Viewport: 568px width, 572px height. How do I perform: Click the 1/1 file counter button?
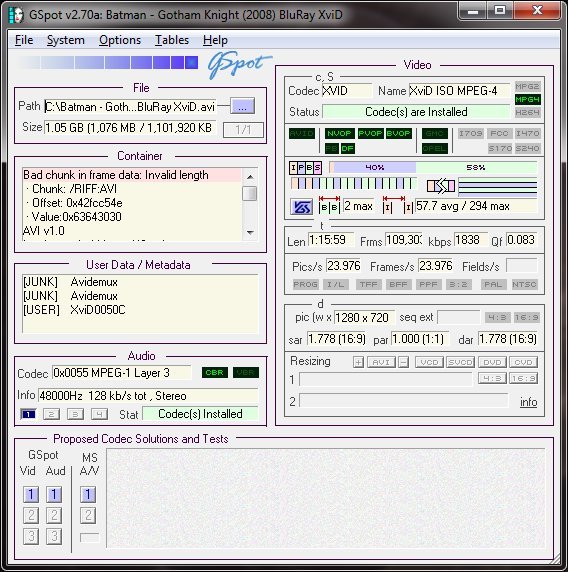243,130
